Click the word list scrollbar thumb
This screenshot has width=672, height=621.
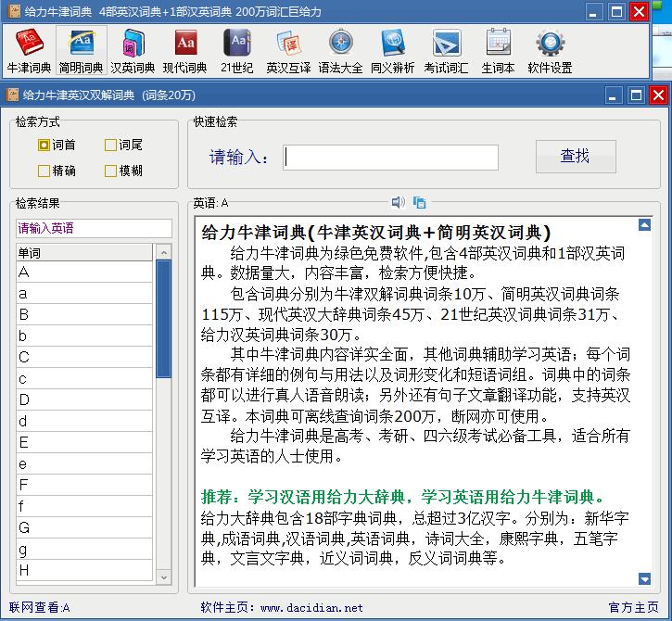click(164, 319)
